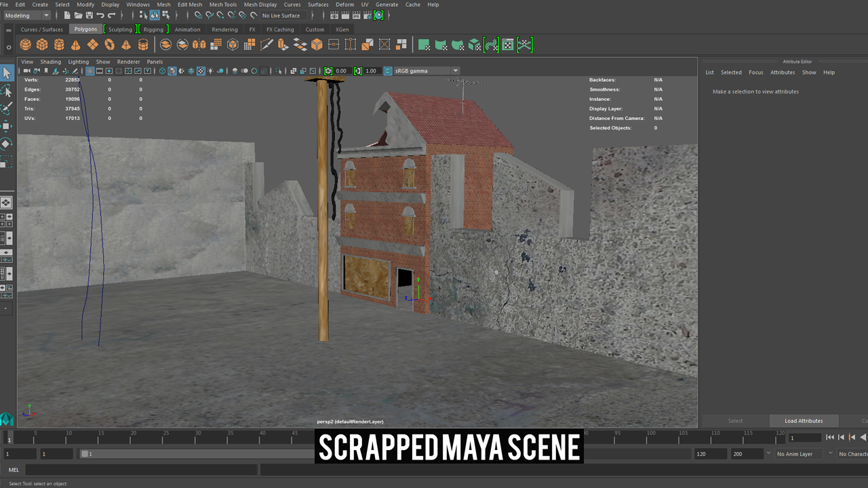
Task: Open the viewport Renderer menu
Action: (x=128, y=62)
